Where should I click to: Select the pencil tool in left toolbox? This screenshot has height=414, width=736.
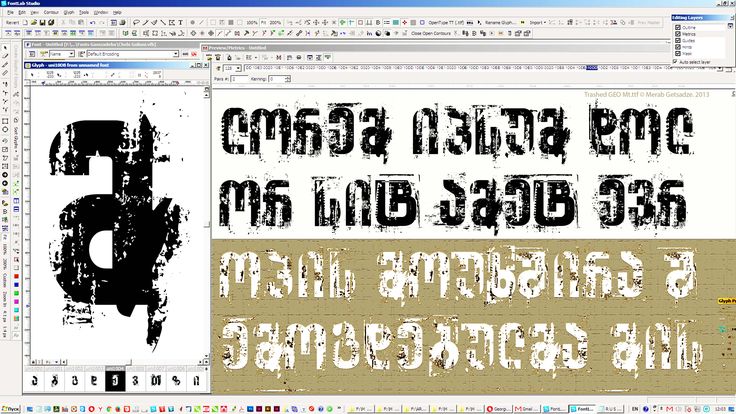5,55
